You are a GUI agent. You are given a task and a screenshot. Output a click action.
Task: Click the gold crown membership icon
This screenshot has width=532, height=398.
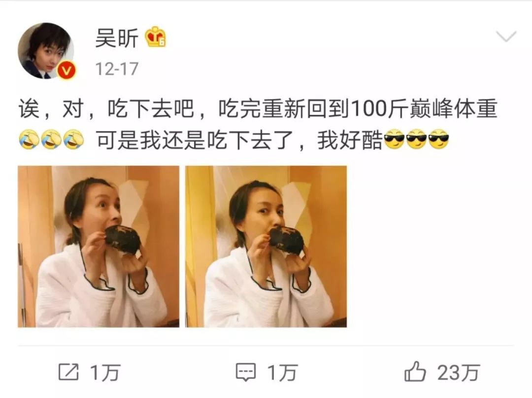(155, 37)
